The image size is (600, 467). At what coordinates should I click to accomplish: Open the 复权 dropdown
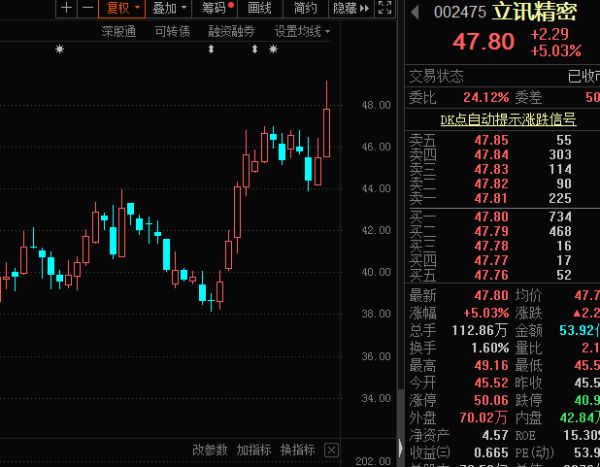122,8
